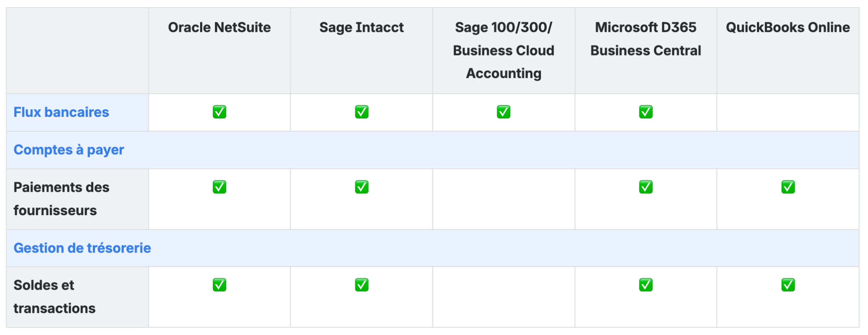
Task: Click Soldes et transactions checkmark for Sage Intacct
Action: (362, 285)
